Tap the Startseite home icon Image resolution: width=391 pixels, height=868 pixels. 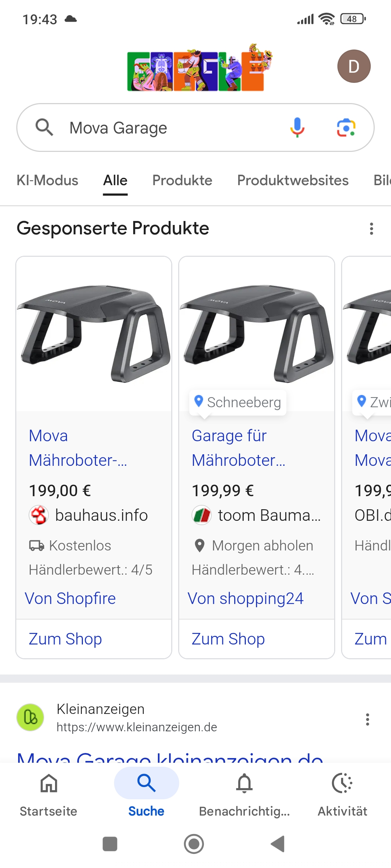point(49,783)
